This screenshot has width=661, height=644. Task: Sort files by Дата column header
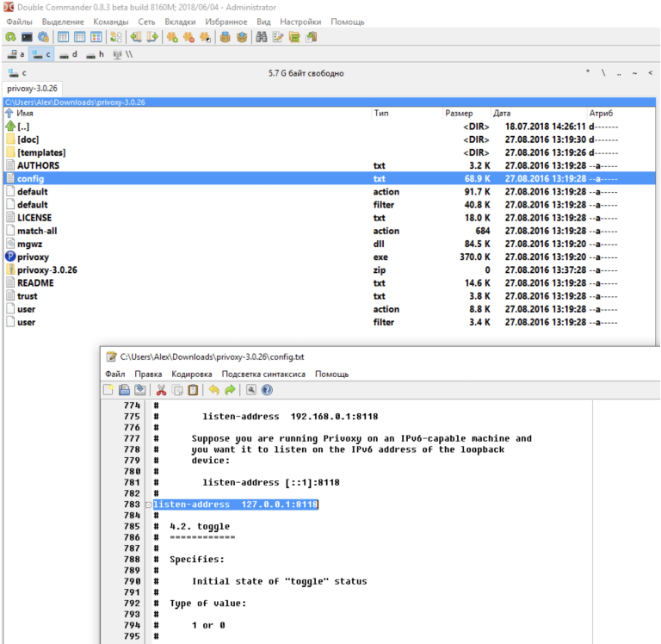pos(502,113)
